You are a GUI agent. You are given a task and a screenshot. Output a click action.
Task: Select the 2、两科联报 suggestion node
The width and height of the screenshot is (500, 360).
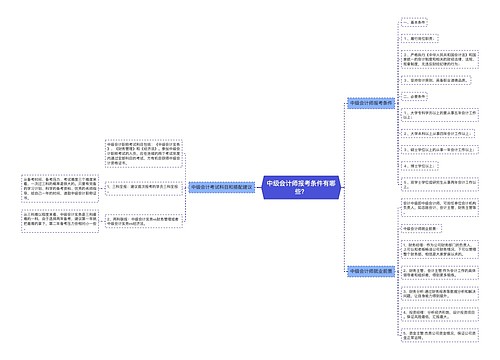pos(144,221)
